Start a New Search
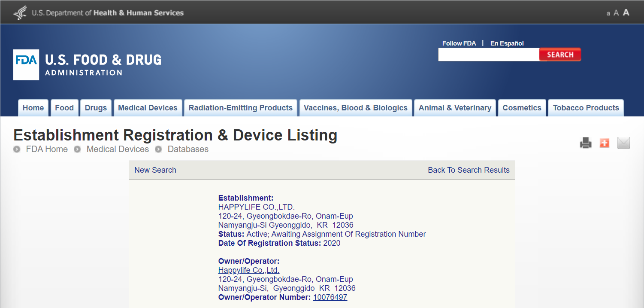This screenshot has width=644, height=308. [155, 170]
